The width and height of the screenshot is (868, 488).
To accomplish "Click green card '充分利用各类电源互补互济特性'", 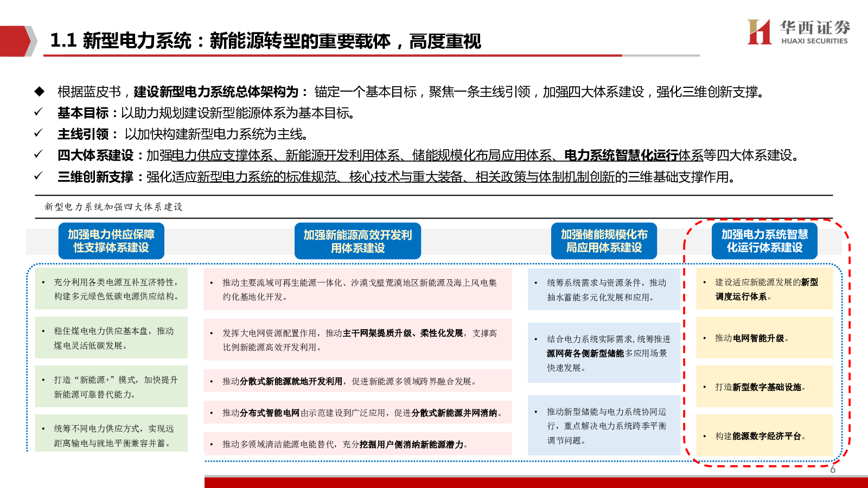I will click(111, 288).
